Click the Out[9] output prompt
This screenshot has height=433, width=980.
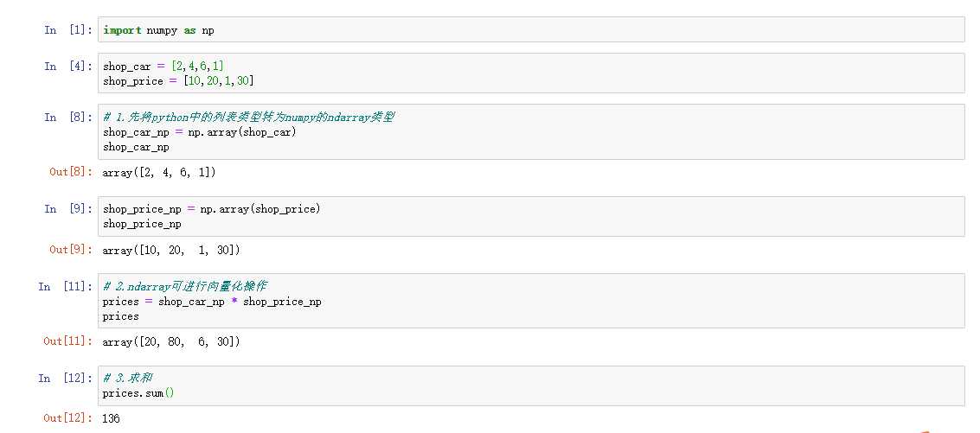pos(70,250)
